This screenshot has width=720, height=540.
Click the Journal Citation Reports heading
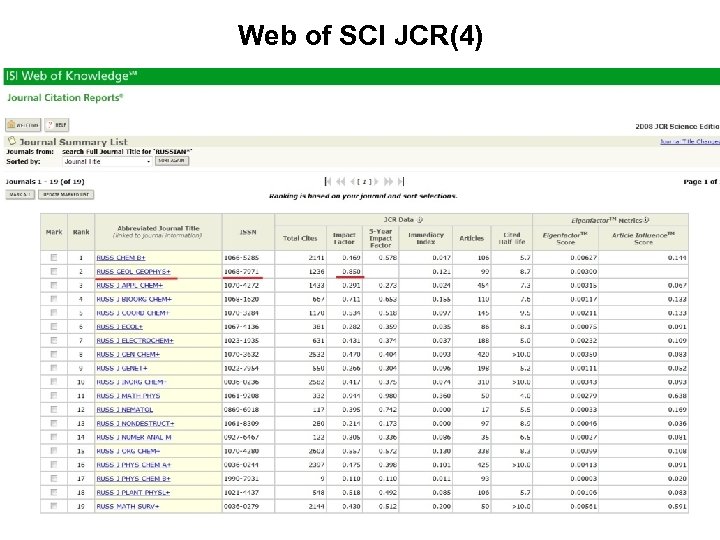coord(65,98)
